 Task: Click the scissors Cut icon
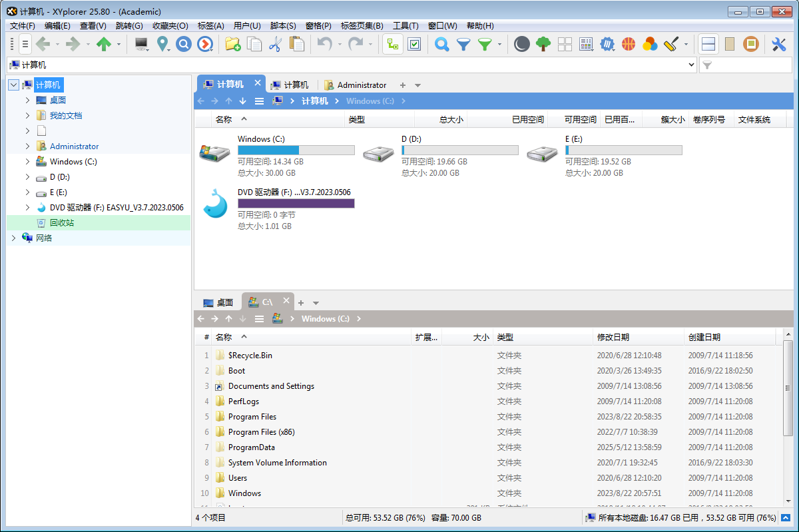pyautogui.click(x=275, y=45)
